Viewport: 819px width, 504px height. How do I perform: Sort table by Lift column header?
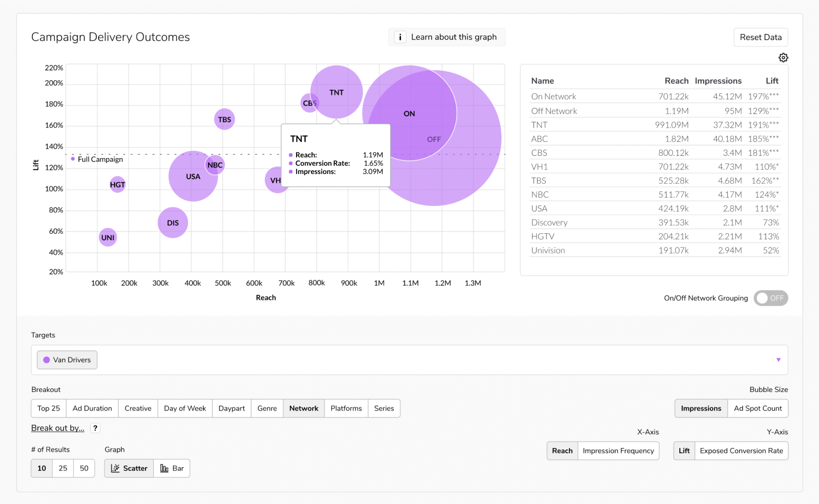click(772, 81)
